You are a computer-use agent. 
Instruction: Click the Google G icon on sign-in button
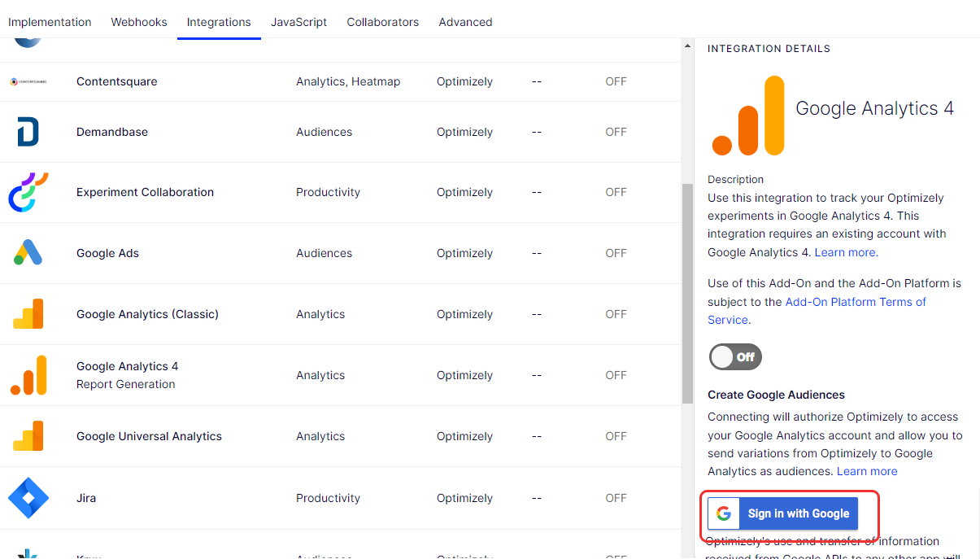[723, 513]
